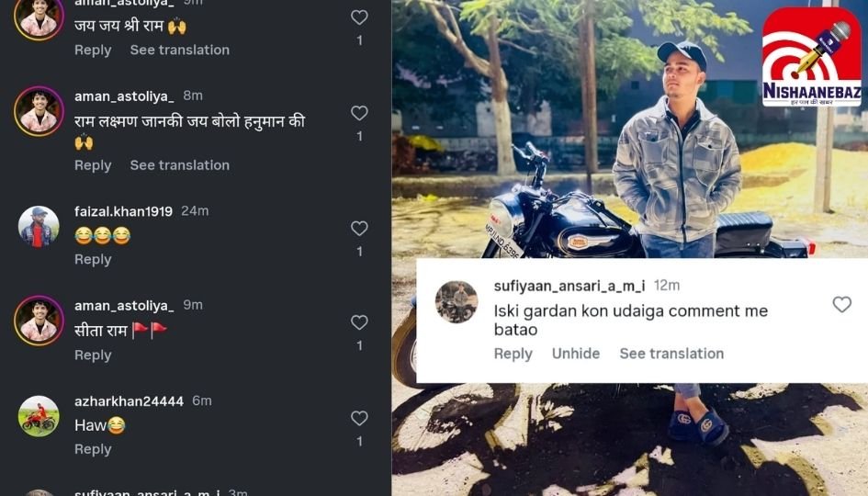Open sufiyaan_ansari_a_m_i avatar in white comment box
The width and height of the screenshot is (868, 496).
tap(457, 301)
